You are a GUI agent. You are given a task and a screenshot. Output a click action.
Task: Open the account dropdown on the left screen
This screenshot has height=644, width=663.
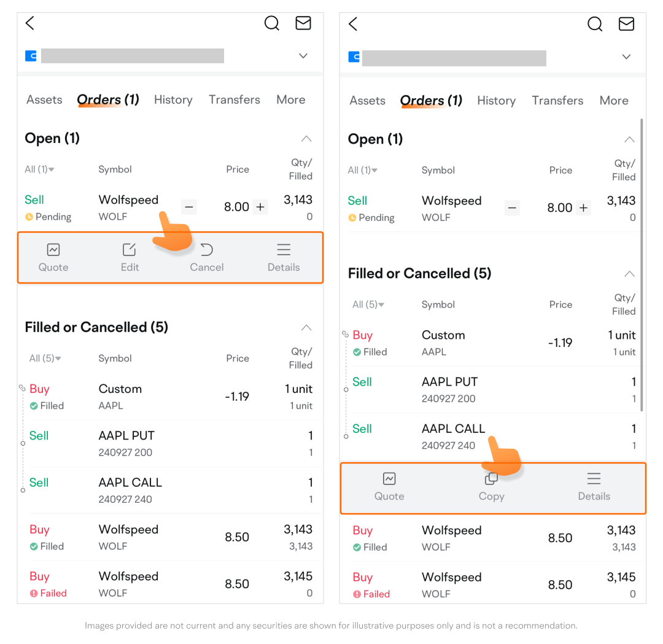[x=303, y=56]
